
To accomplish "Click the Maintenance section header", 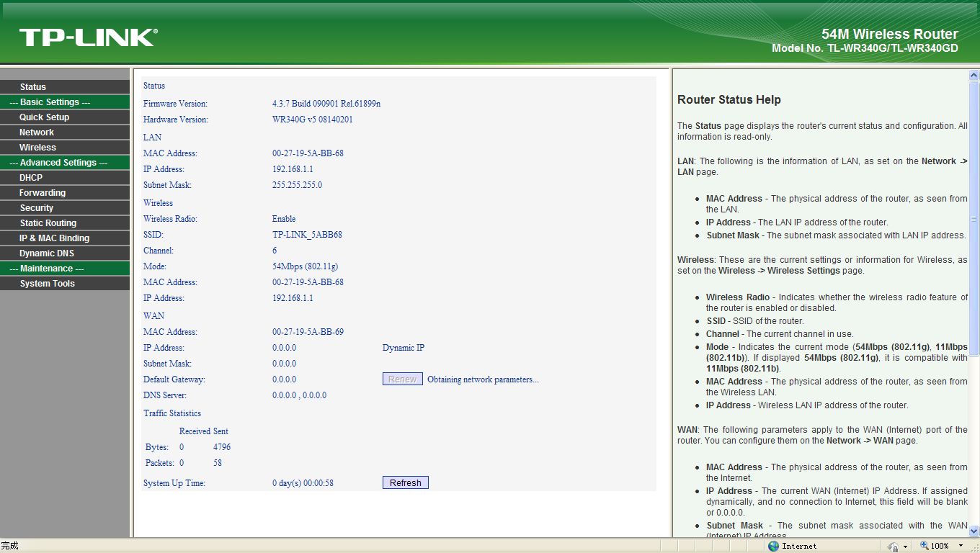I will (x=65, y=268).
